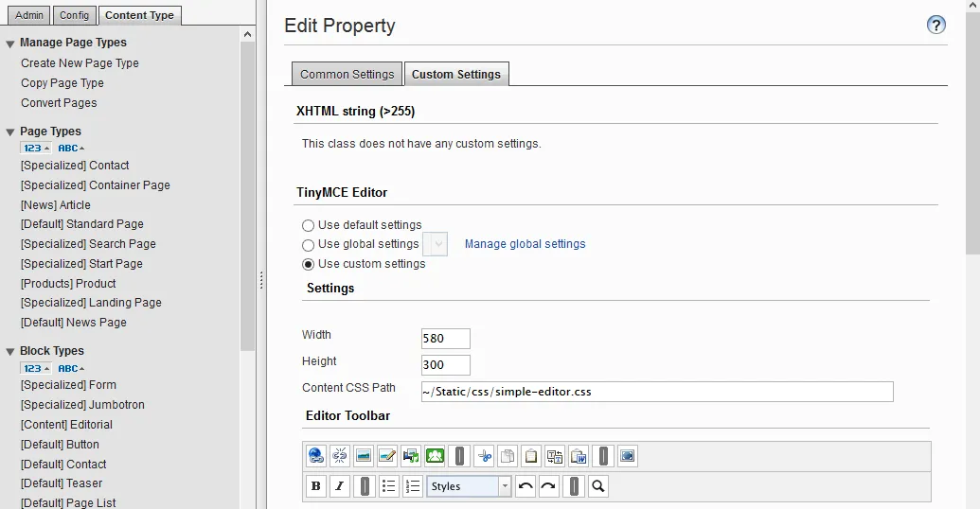Choose Use default settings radio button

pos(308,225)
